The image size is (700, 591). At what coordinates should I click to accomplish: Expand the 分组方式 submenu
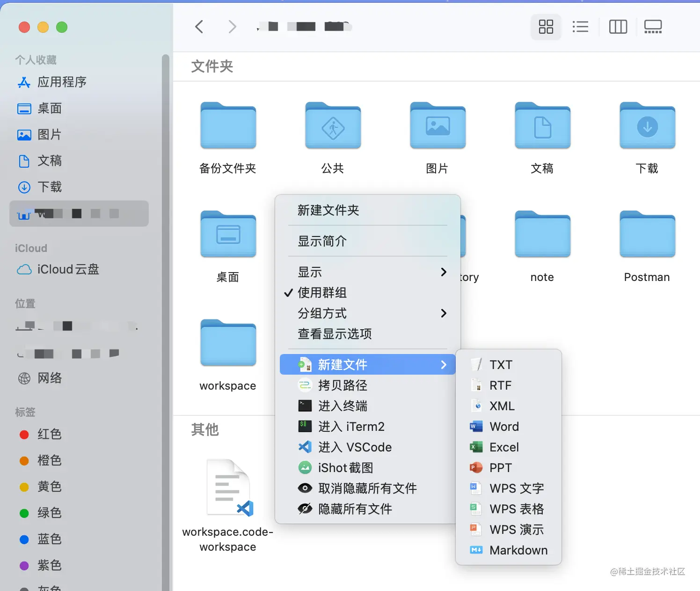(x=367, y=313)
